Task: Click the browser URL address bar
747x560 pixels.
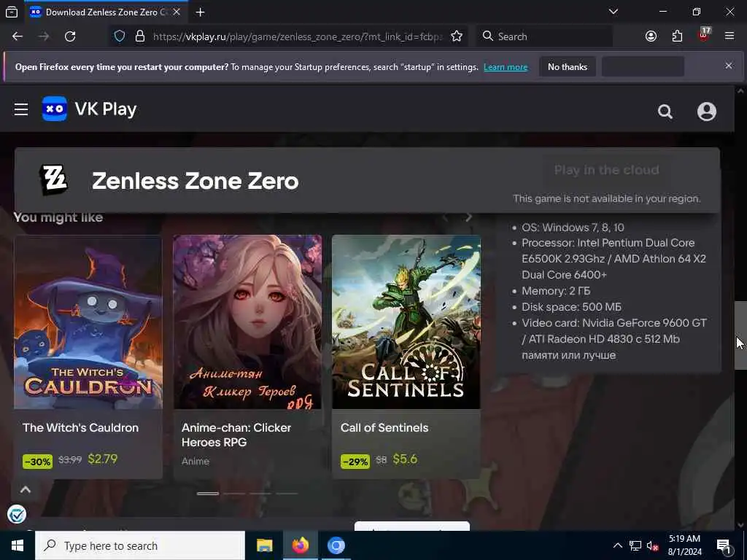Action: point(298,36)
